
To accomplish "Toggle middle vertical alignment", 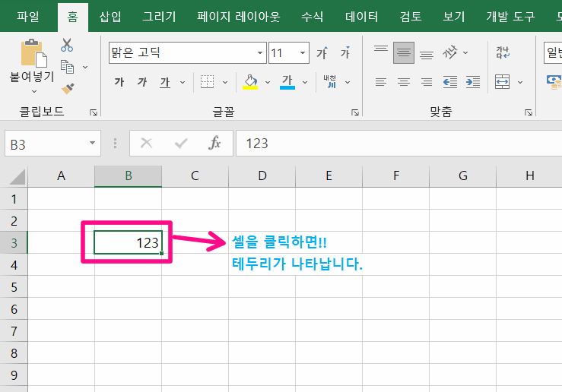I will (x=404, y=52).
